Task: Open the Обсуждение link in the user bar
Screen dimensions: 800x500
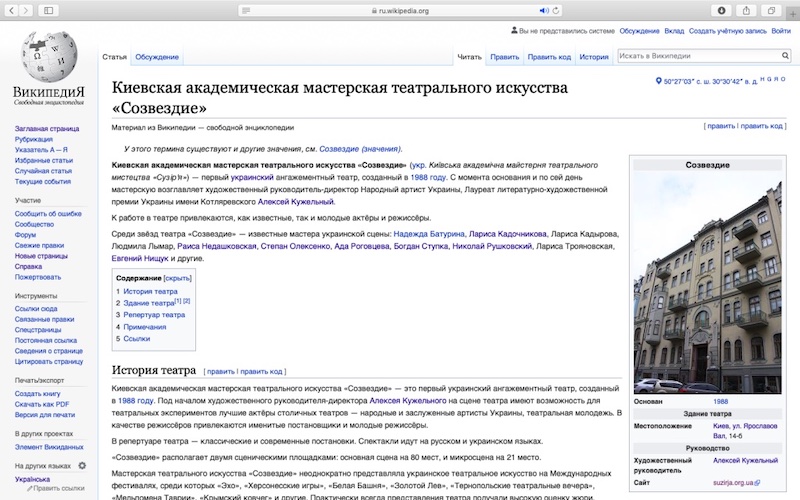Action: 639,31
